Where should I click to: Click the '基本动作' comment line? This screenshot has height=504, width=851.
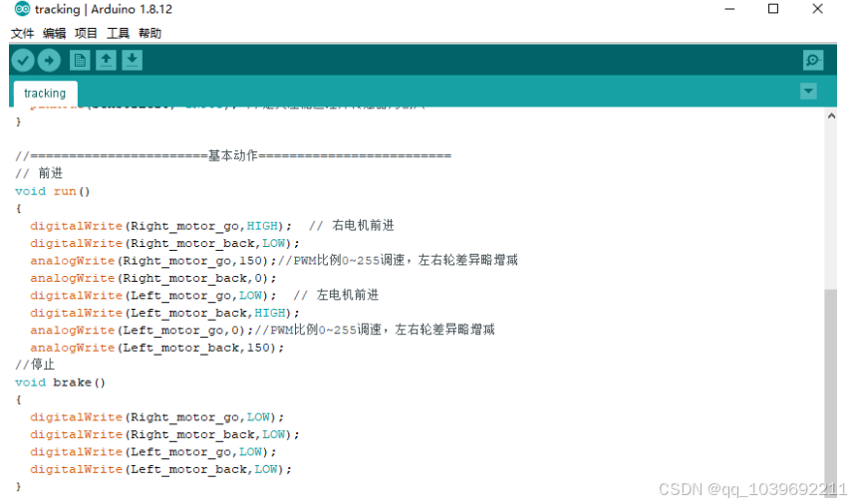[233, 156]
